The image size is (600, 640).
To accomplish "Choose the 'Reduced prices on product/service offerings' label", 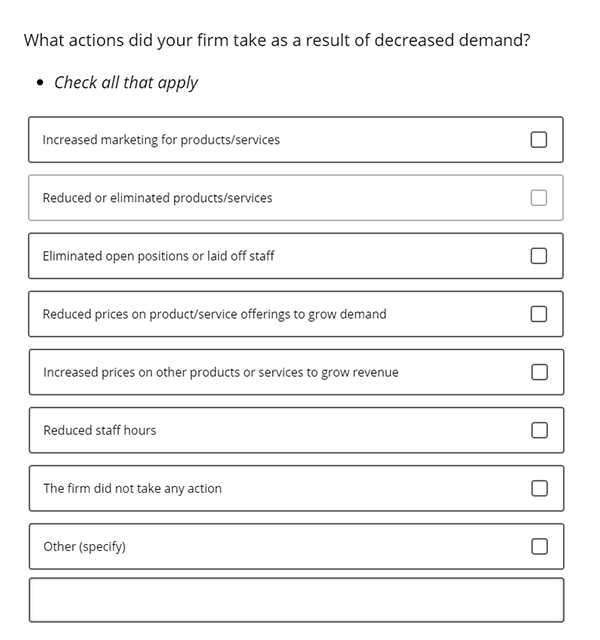I will (x=214, y=314).
